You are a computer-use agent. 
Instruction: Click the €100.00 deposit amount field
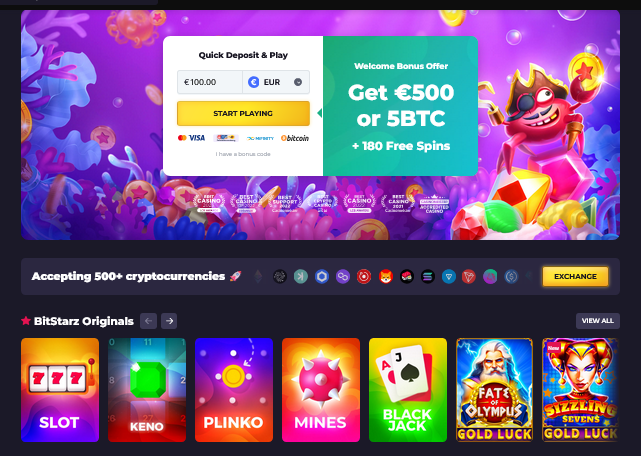click(210, 82)
